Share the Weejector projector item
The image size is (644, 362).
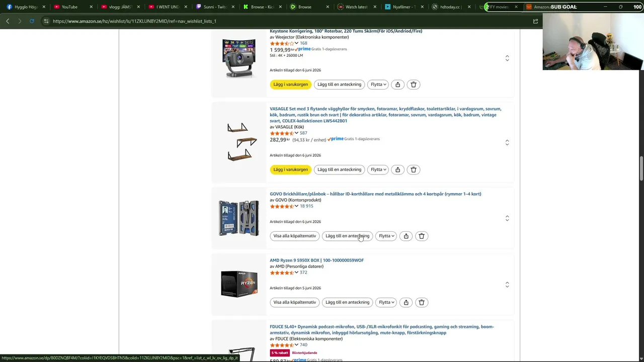pyautogui.click(x=397, y=84)
